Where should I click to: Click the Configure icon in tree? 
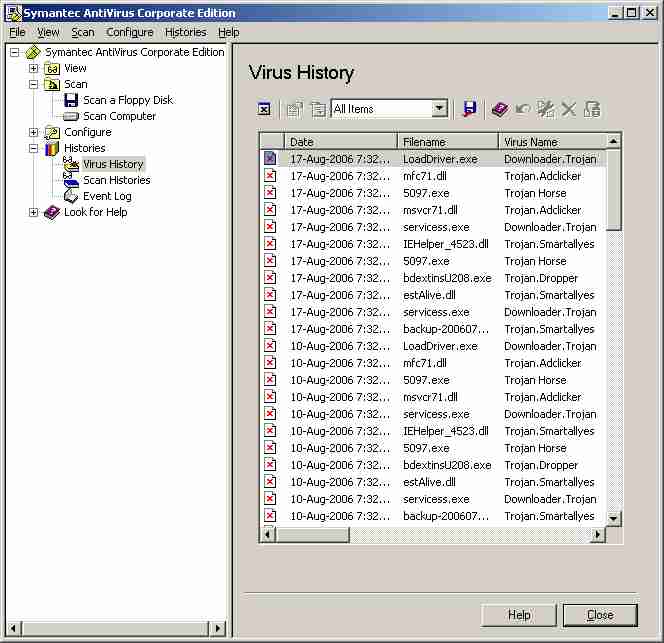pos(52,133)
